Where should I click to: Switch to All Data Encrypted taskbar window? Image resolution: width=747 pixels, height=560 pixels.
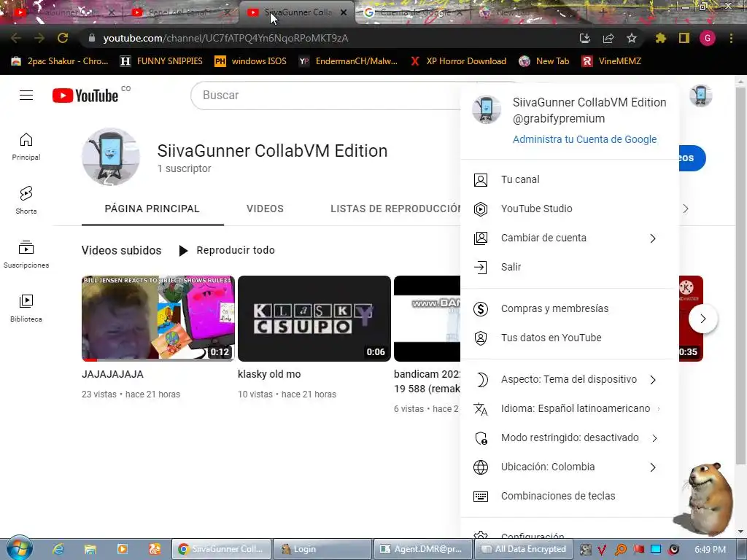point(523,549)
